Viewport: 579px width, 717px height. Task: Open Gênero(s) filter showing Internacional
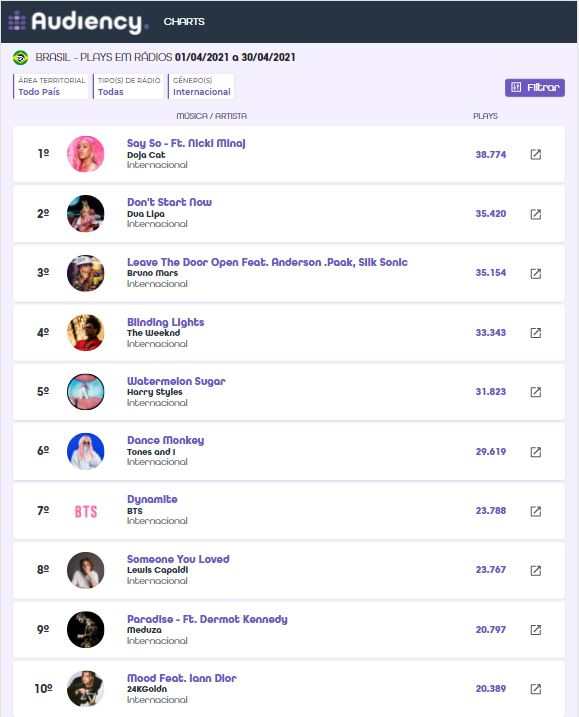(201, 86)
